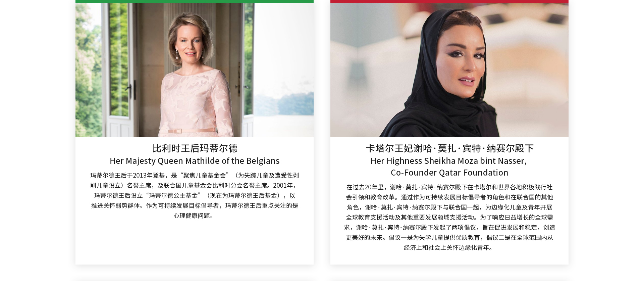Open Queen Mathilde's portrait photo
Screen dimensions: 644x281
coord(195,70)
